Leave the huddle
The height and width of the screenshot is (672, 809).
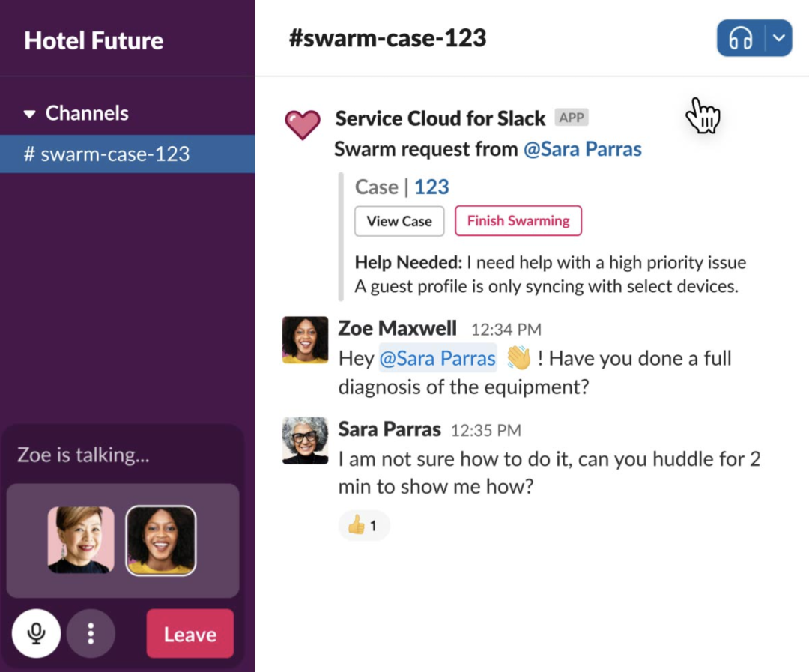tap(190, 634)
